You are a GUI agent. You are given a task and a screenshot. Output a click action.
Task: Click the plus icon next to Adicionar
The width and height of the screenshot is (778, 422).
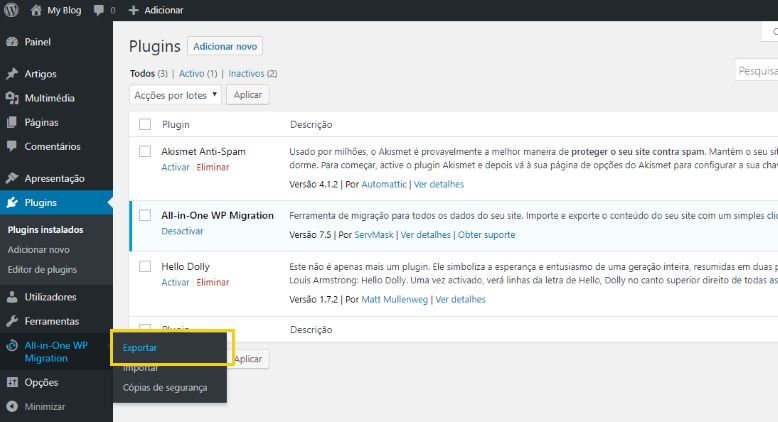pyautogui.click(x=133, y=10)
